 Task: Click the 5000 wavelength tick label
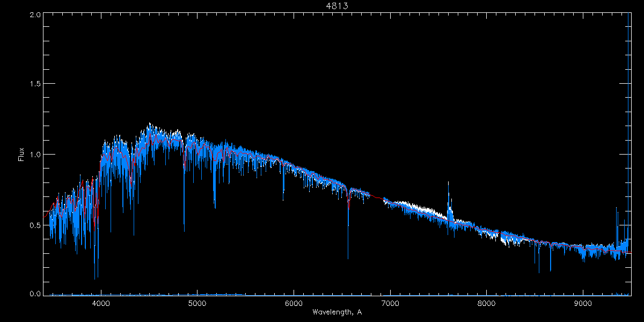pyautogui.click(x=197, y=303)
